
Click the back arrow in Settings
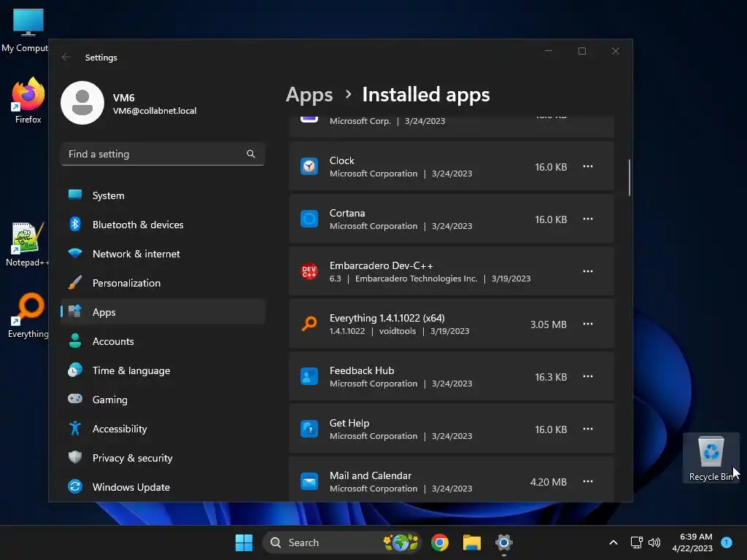66,57
